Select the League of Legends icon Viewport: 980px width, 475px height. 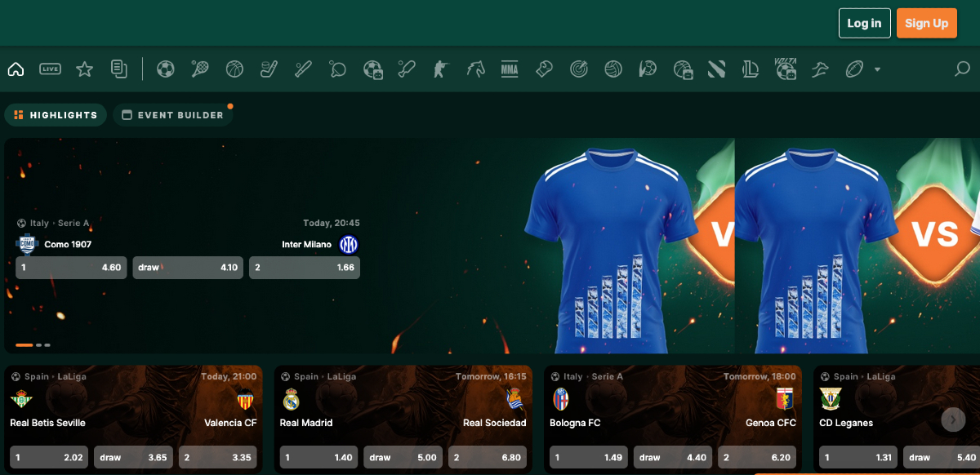[751, 69]
